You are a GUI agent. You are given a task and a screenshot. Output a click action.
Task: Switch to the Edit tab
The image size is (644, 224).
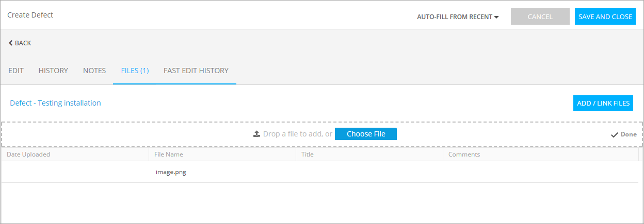click(16, 71)
